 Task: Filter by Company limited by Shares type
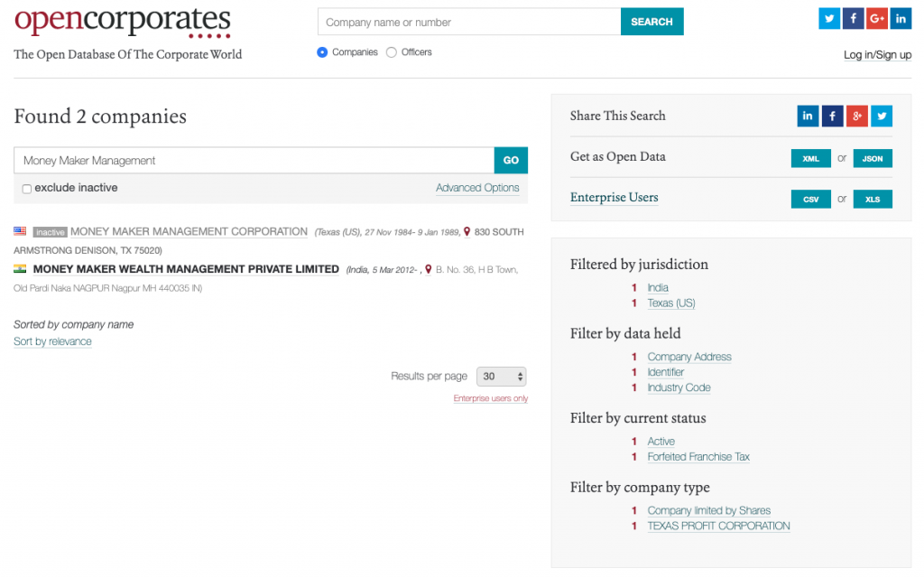(709, 511)
